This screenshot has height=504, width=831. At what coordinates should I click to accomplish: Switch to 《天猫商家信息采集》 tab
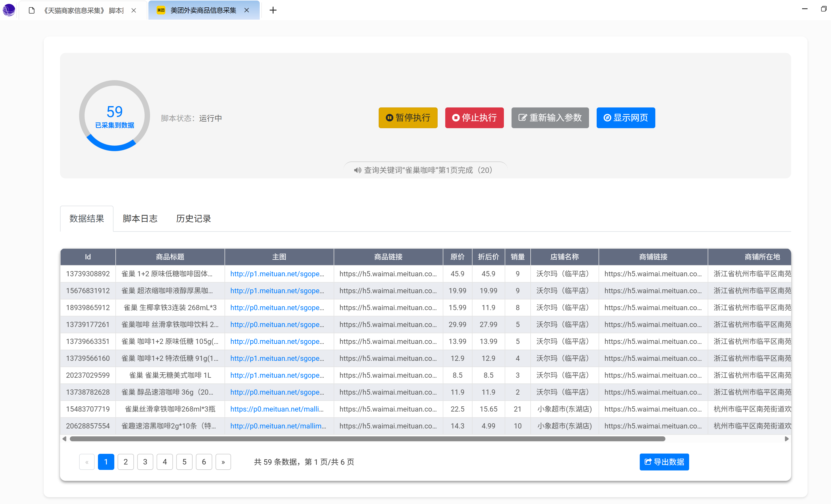coord(83,10)
